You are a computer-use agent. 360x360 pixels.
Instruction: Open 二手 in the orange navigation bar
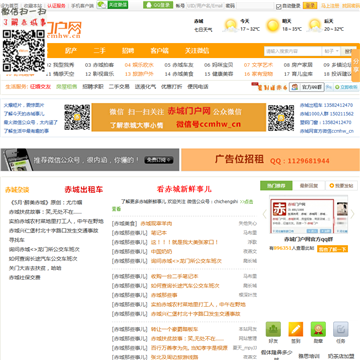[99, 51]
